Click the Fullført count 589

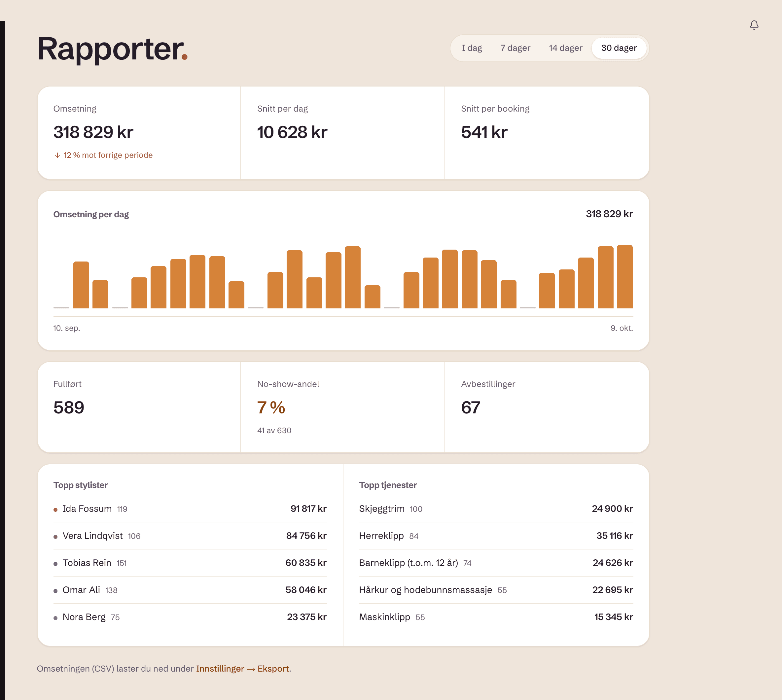[68, 407]
